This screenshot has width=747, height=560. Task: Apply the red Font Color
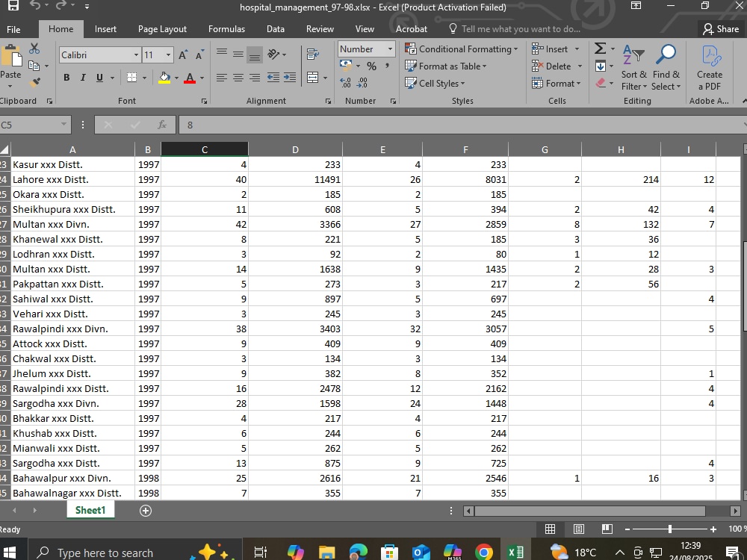(x=190, y=78)
